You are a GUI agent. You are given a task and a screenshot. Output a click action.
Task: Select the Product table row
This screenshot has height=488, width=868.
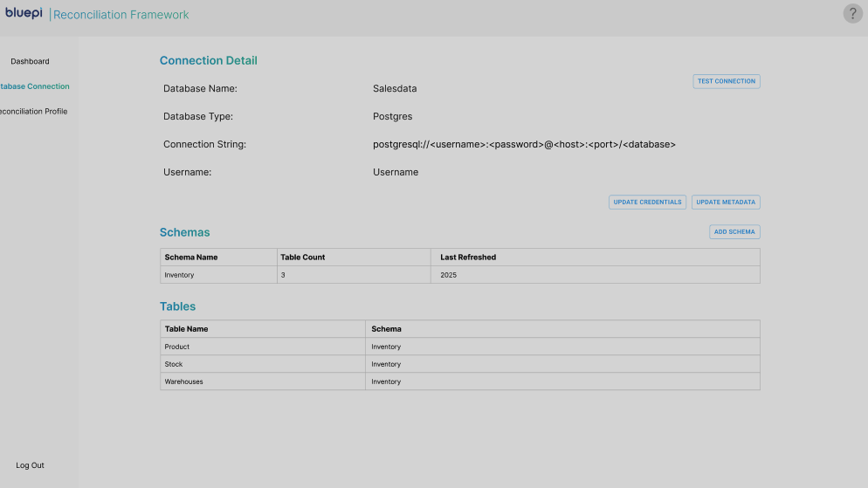459,347
